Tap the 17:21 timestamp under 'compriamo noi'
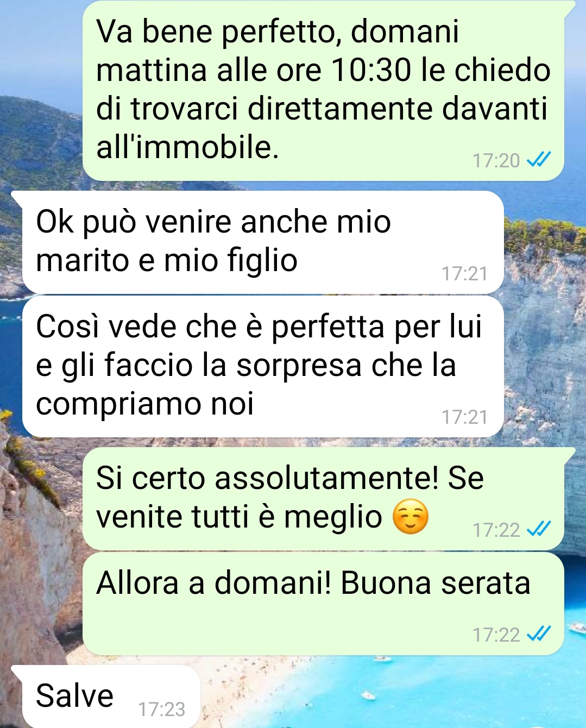 point(465,417)
